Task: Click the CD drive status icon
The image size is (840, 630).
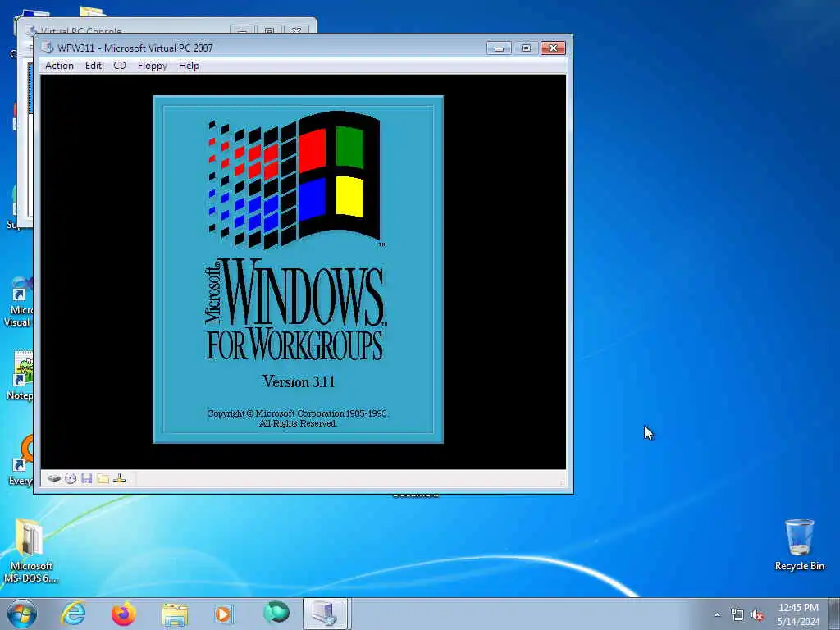Action: (x=71, y=478)
